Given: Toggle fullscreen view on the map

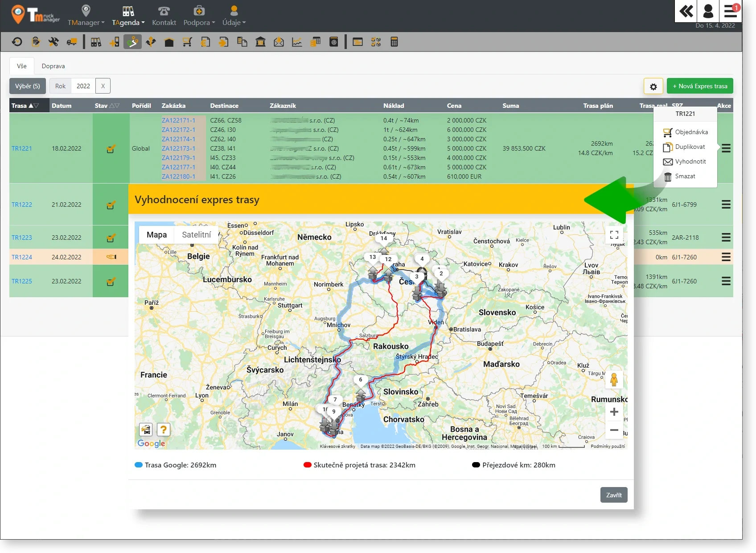Looking at the screenshot, I should tap(614, 235).
